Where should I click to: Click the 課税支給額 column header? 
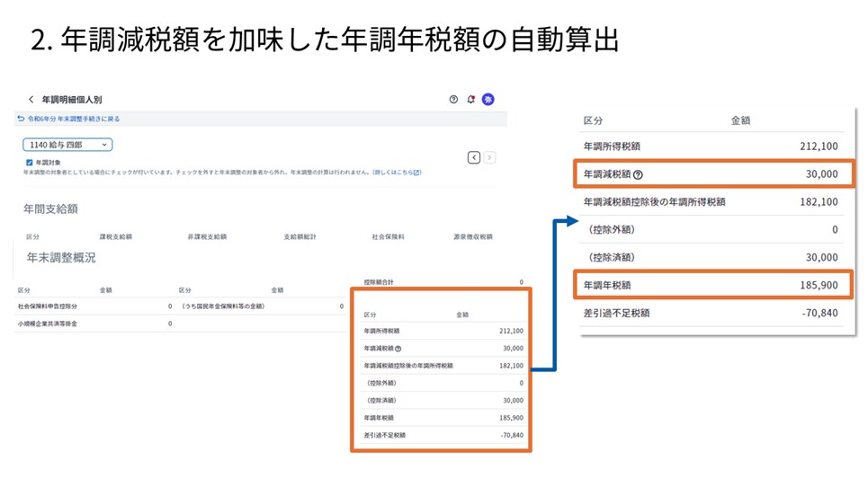(x=116, y=236)
